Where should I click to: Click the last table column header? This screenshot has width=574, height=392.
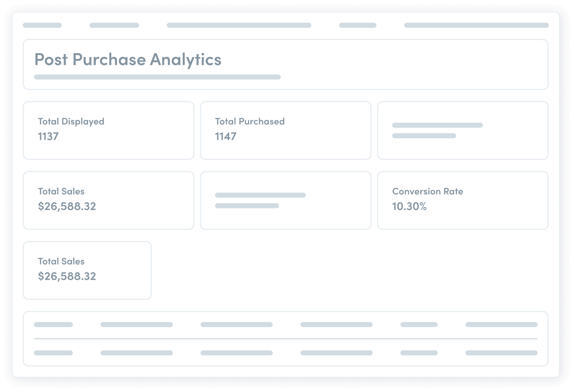tap(501, 324)
